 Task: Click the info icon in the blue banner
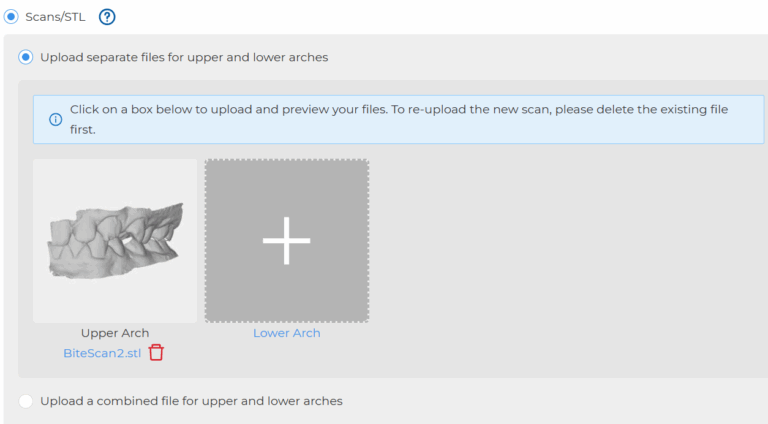55,119
